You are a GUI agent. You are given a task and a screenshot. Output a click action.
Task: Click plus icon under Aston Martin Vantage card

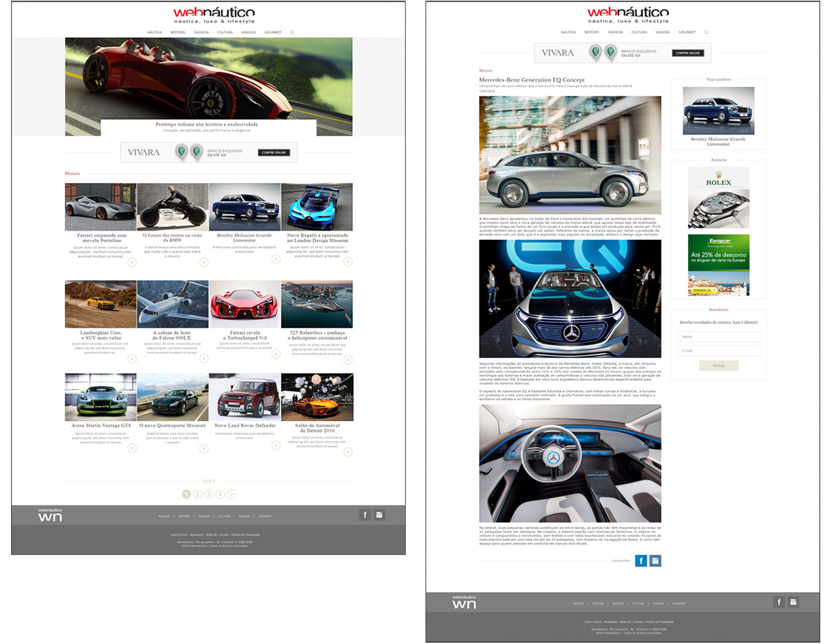pyautogui.click(x=132, y=447)
